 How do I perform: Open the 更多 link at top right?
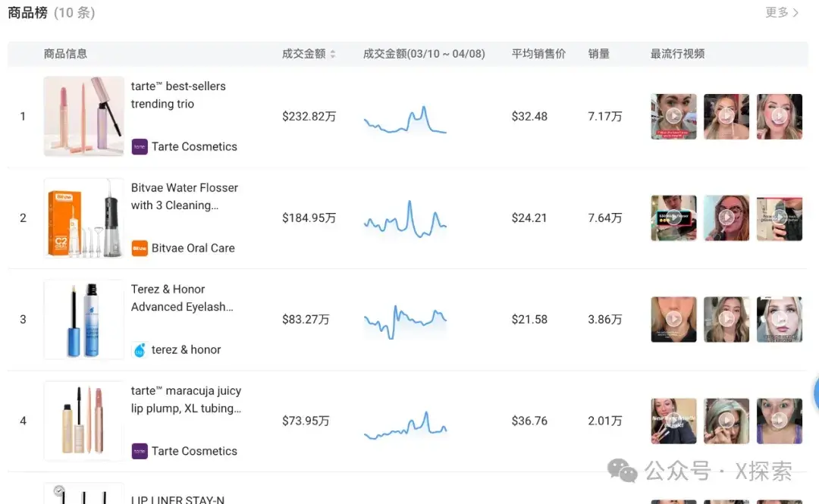tap(782, 12)
